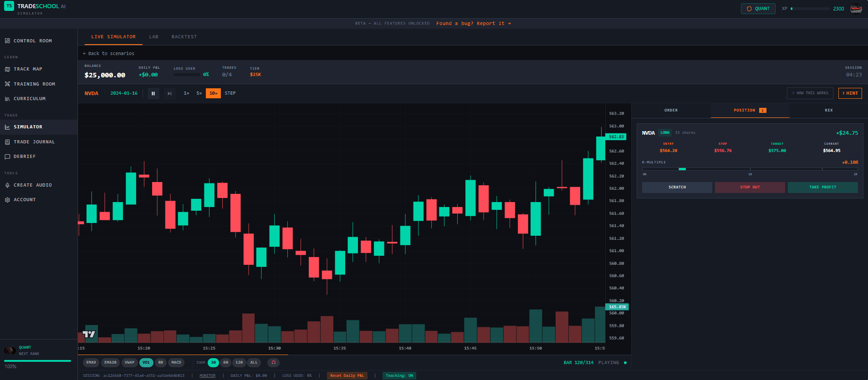Click the TradingView logo on the chart
The image size is (868, 380).
coord(89,334)
